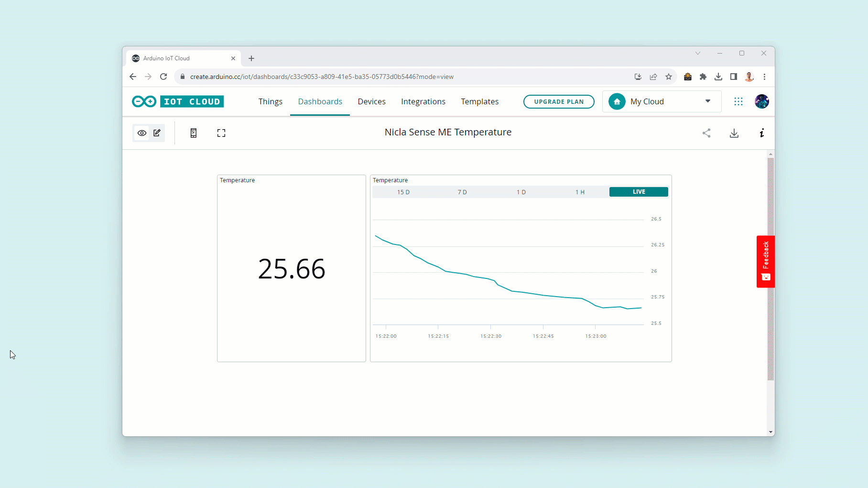Image resolution: width=868 pixels, height=488 pixels.
Task: Show dashboard info via the i icon
Action: point(762,133)
